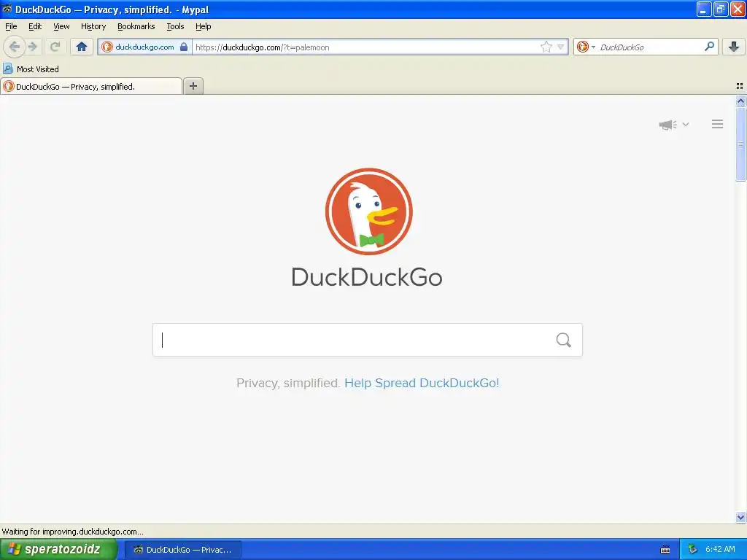Click the keyboard icon in the taskbar
This screenshot has width=747, height=560.
point(665,550)
